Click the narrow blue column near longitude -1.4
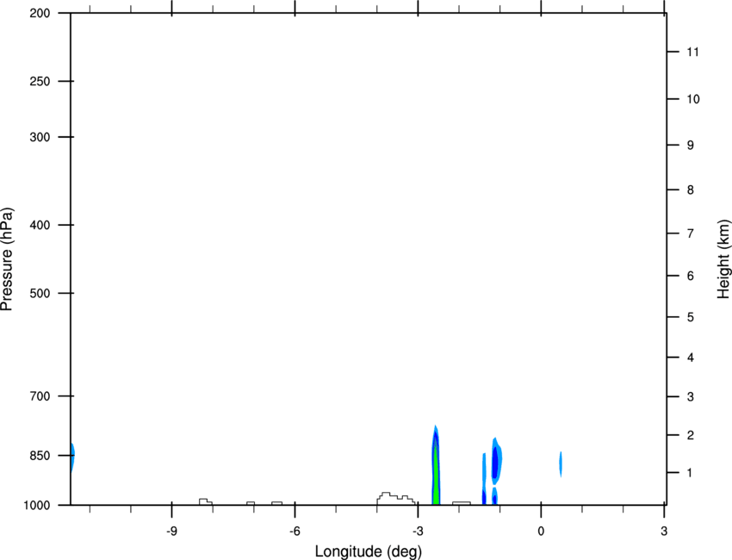This screenshot has height=560, width=732. click(x=484, y=478)
